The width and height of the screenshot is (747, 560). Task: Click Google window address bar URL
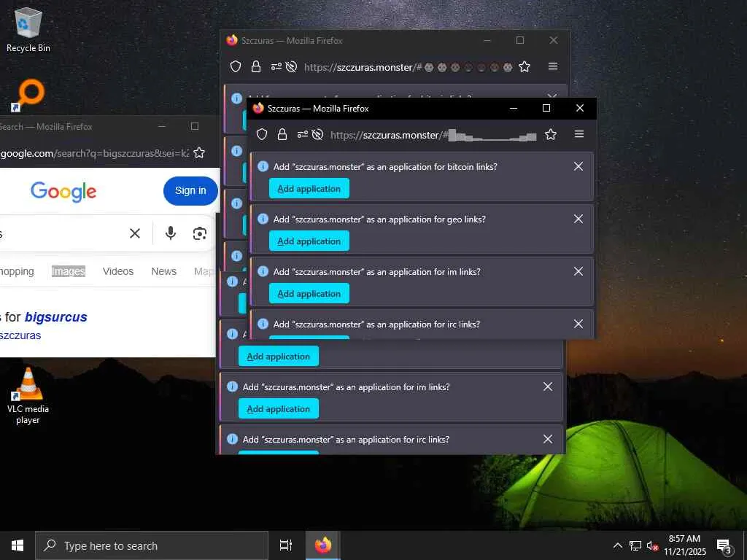point(95,153)
